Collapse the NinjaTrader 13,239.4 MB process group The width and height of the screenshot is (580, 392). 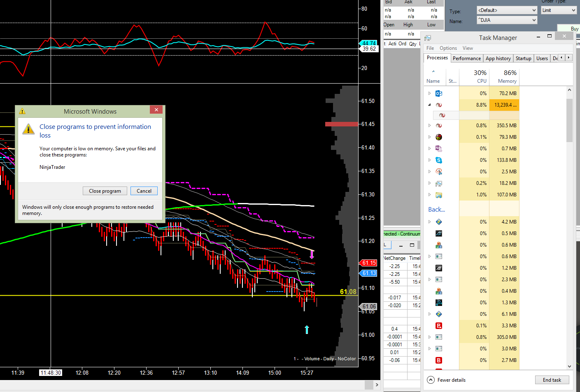coord(429,105)
